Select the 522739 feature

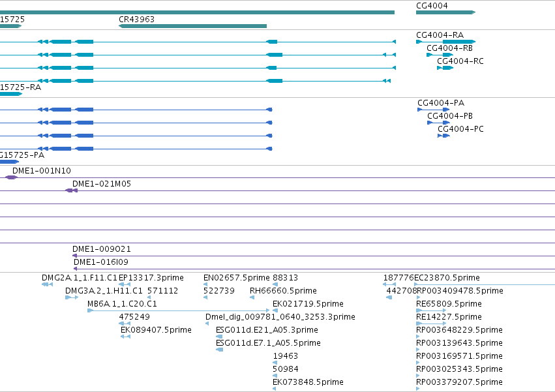pos(205,297)
